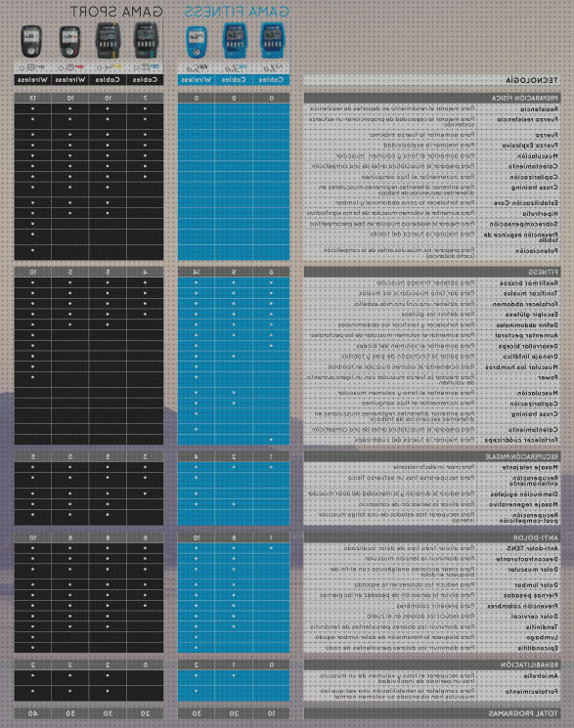Click the 'Resistencia' program row label

coord(539,109)
